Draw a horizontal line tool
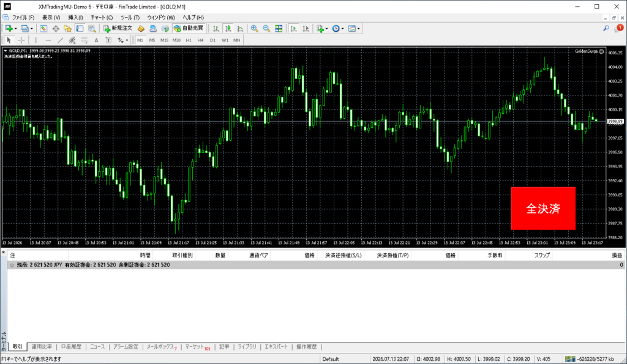 48,40
